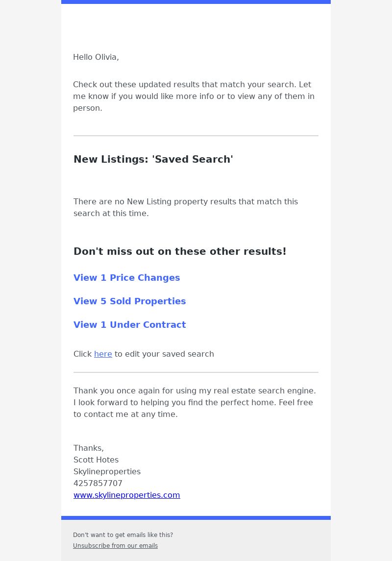
Task: Click the 'Check out these updated results' paragraph
Action: point(194,96)
